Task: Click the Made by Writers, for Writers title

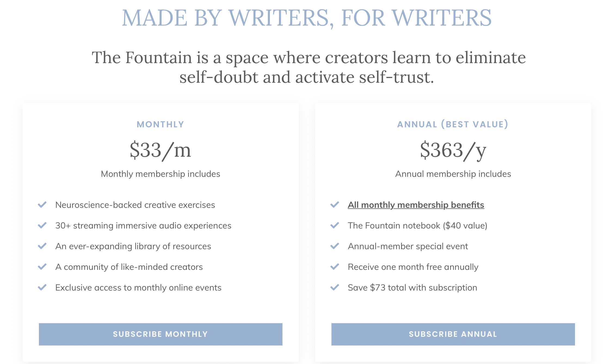Action: pyautogui.click(x=307, y=18)
